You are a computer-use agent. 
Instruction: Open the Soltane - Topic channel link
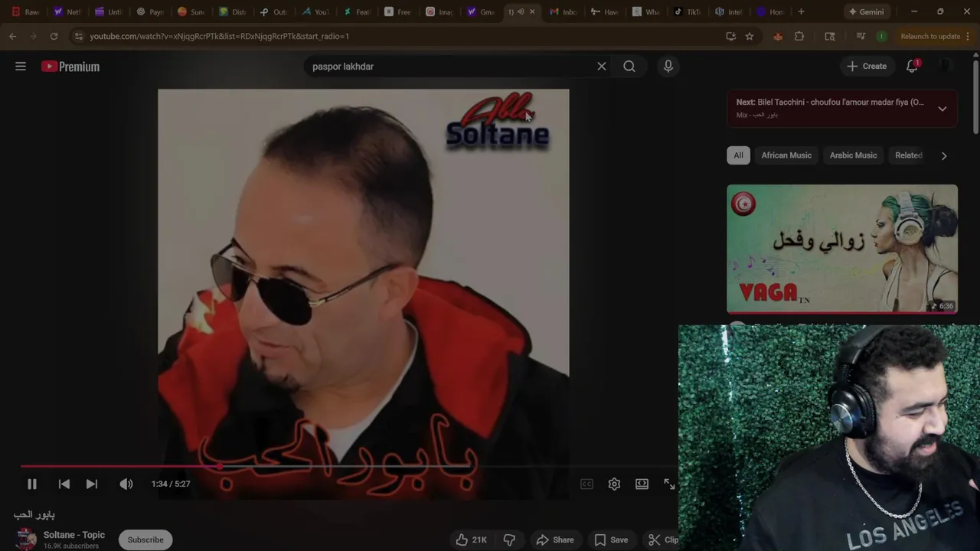point(74,535)
